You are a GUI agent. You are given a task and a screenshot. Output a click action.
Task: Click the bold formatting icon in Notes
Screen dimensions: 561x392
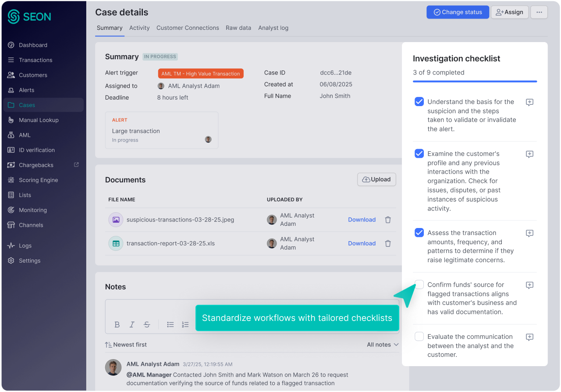click(117, 324)
